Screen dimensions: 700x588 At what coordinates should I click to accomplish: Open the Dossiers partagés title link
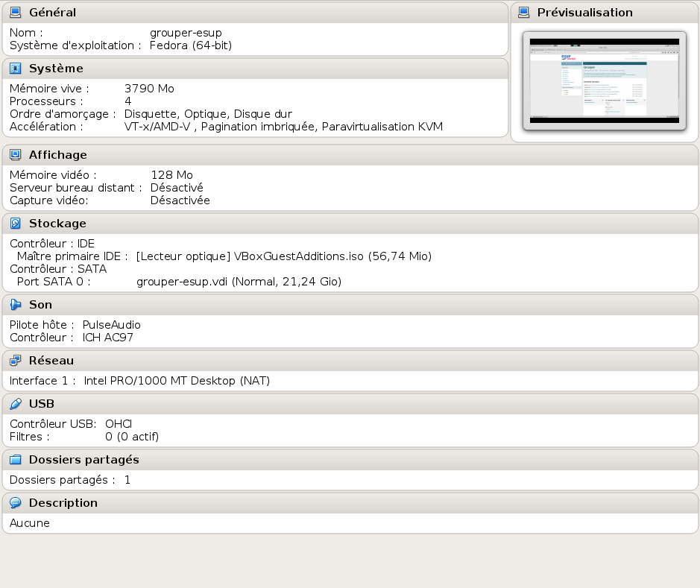(x=83, y=460)
